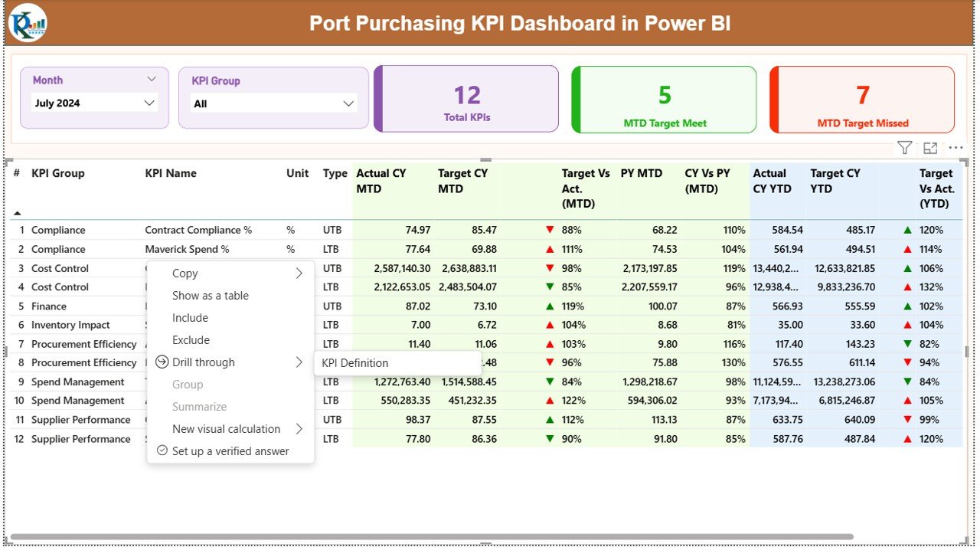Click the Total KPIs card
Screen dimensions: 980x547
tap(467, 100)
